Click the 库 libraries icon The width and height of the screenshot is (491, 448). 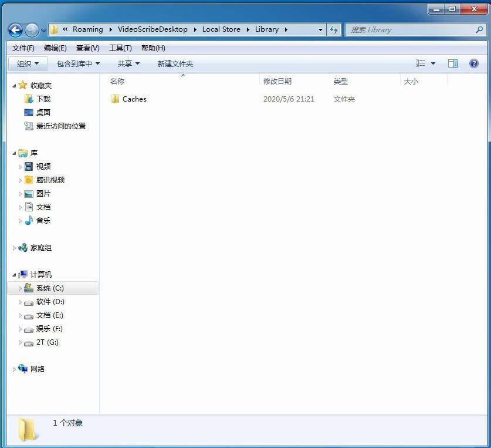pyautogui.click(x=22, y=153)
